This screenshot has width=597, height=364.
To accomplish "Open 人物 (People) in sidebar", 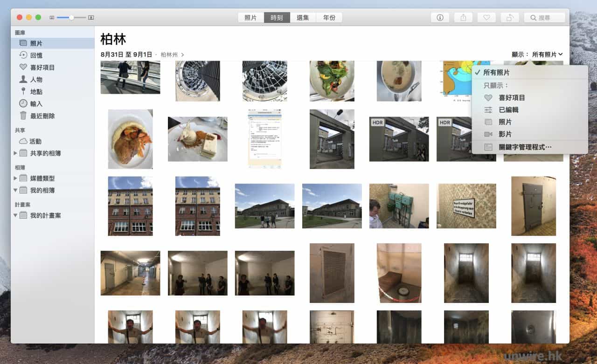I will pyautogui.click(x=36, y=80).
